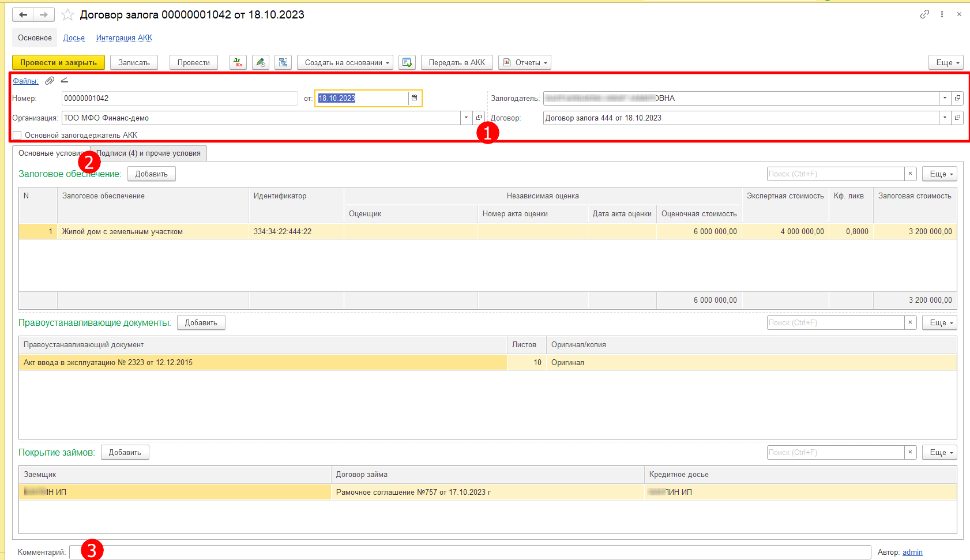Show Дт/Кт postings icon

(238, 62)
